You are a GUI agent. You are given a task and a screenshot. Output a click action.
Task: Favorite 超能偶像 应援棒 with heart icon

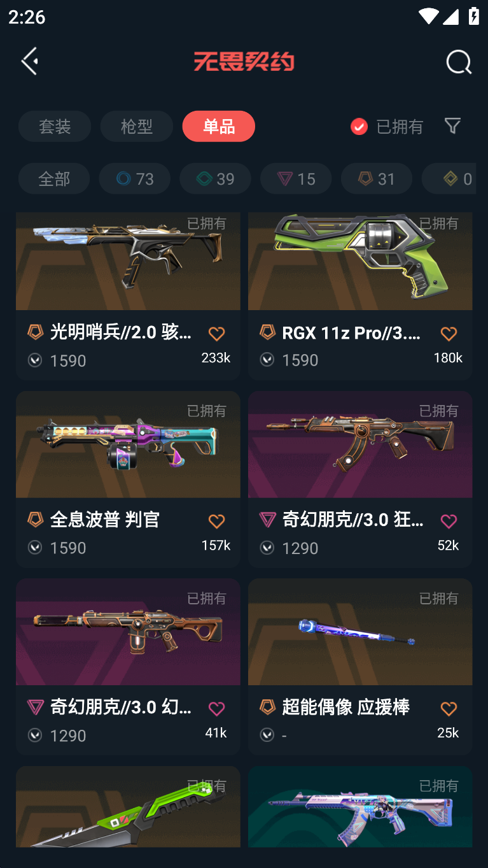pyautogui.click(x=449, y=709)
